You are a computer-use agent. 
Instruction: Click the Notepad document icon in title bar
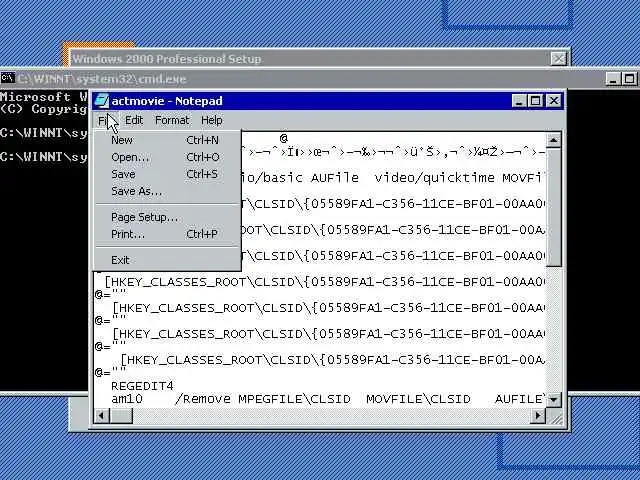pos(101,101)
